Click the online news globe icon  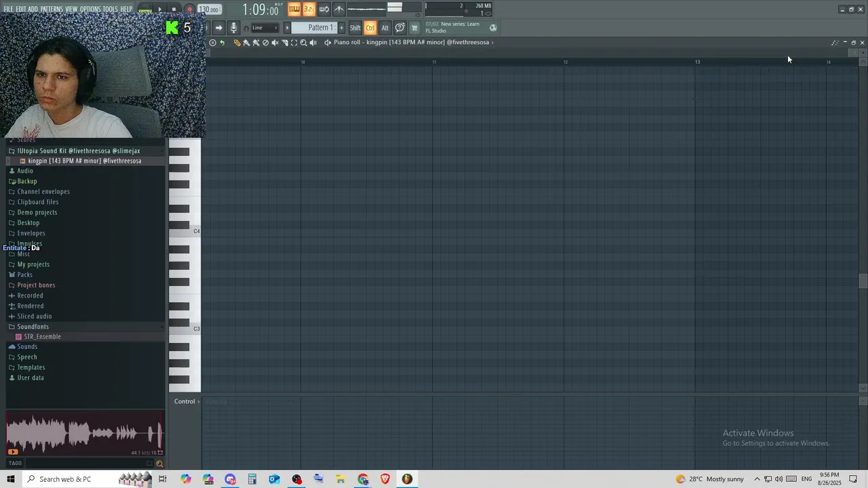[x=493, y=28]
